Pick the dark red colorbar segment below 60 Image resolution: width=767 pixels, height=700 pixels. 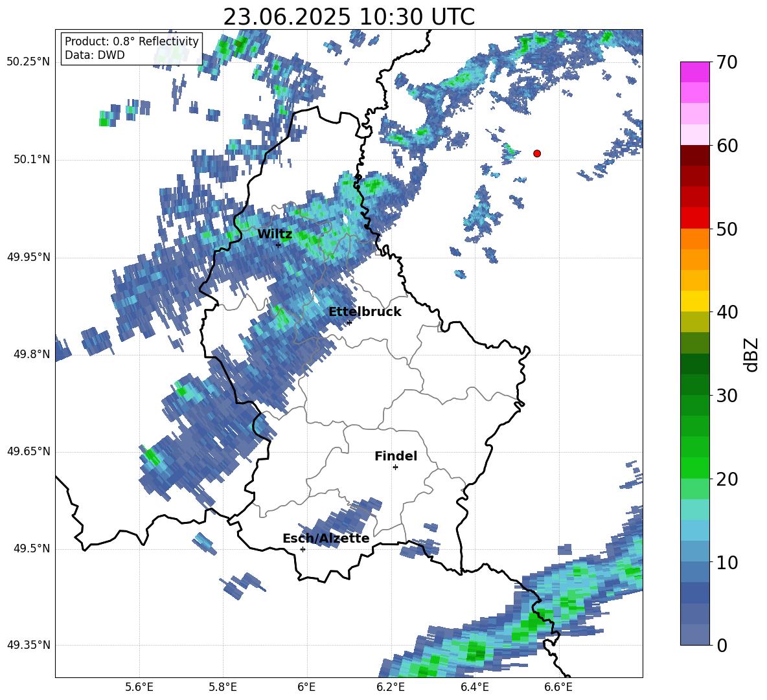point(694,155)
